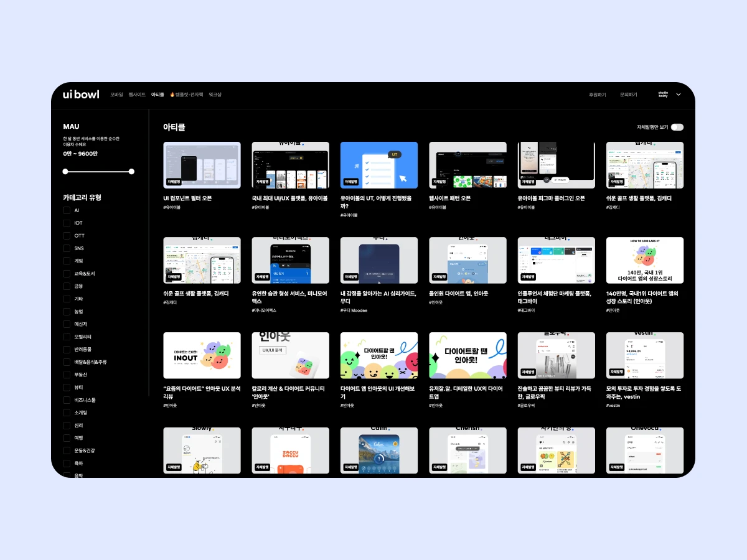
Task: Click the #미니모어맥스 hashtag
Action: coord(264,310)
